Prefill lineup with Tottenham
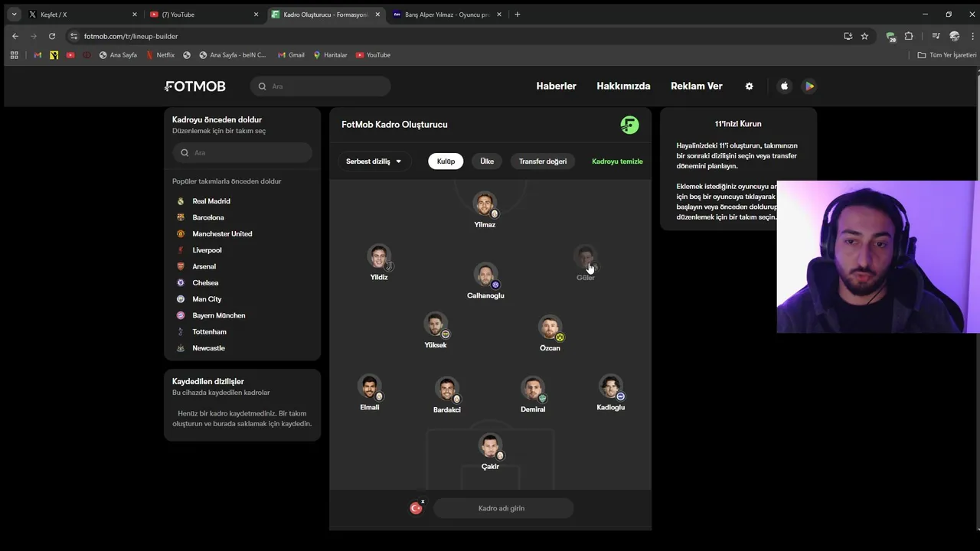 [209, 332]
